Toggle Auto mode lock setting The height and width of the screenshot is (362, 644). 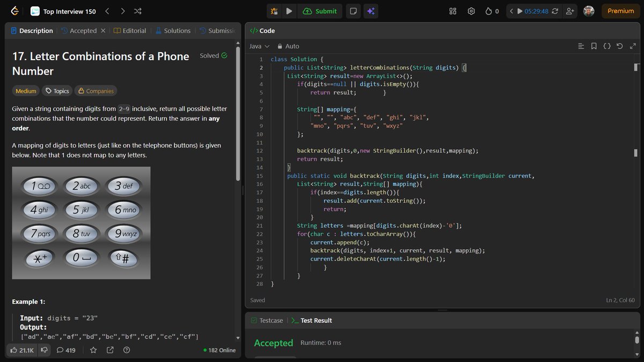pos(288,46)
